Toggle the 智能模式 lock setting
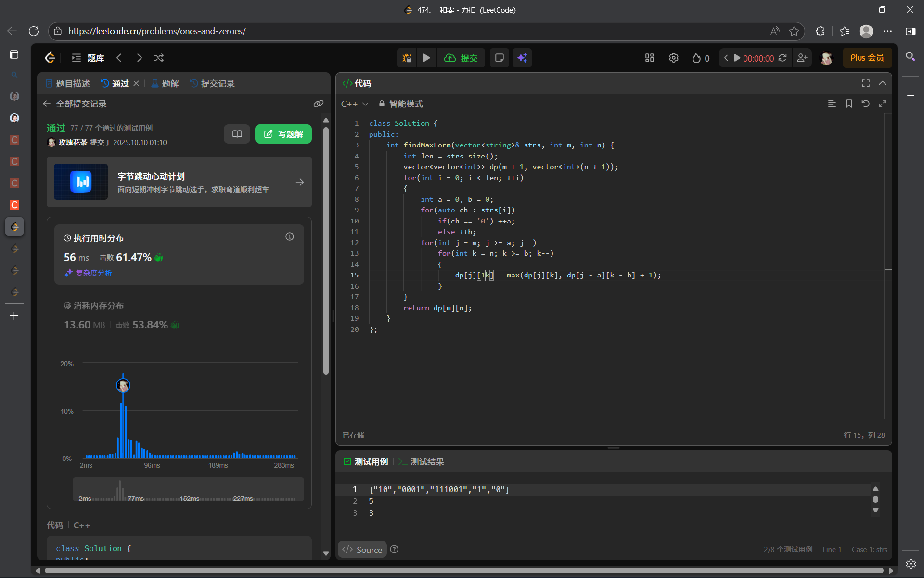 pos(401,104)
